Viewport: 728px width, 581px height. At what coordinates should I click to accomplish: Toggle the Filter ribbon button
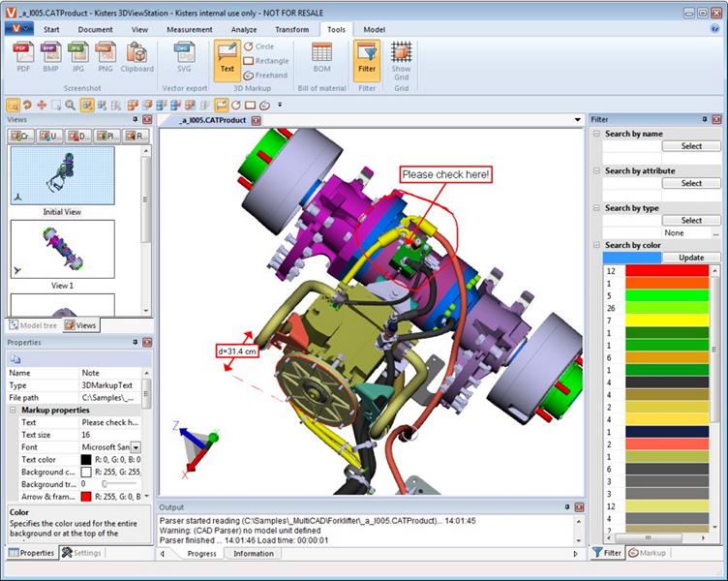tap(367, 60)
